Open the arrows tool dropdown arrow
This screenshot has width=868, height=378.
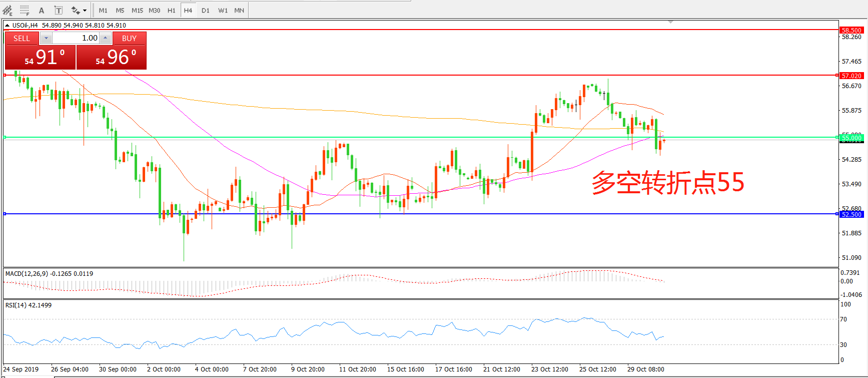click(85, 11)
